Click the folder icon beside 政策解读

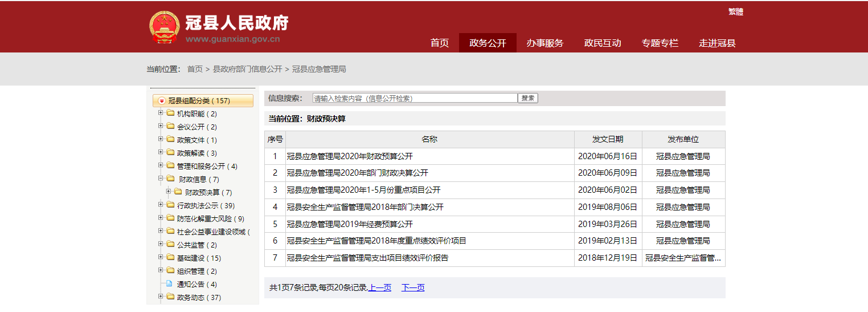(170, 153)
